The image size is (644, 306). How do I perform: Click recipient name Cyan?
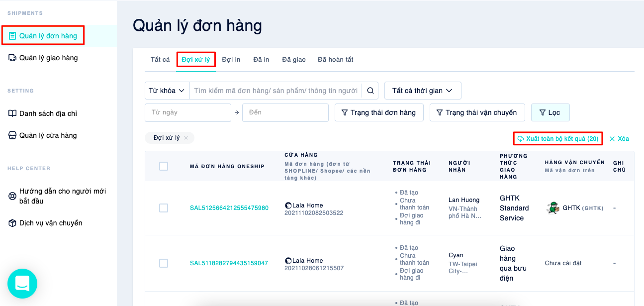pyautogui.click(x=456, y=255)
